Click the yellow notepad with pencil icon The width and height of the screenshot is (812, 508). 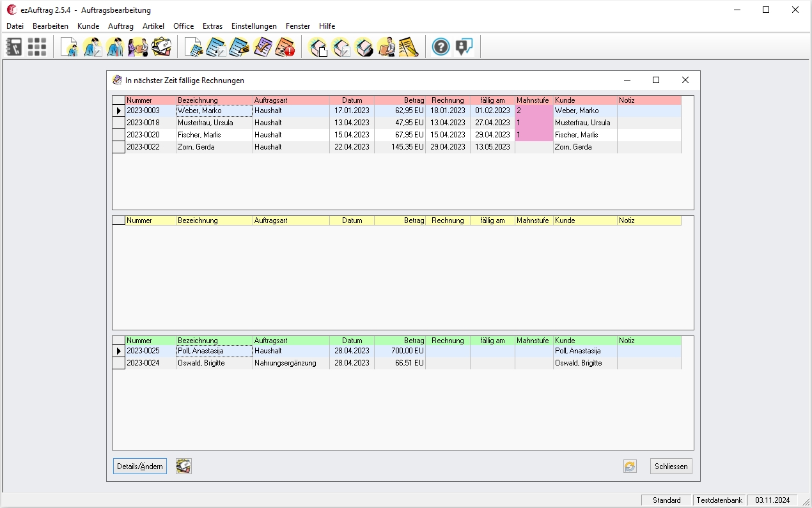pyautogui.click(x=409, y=47)
